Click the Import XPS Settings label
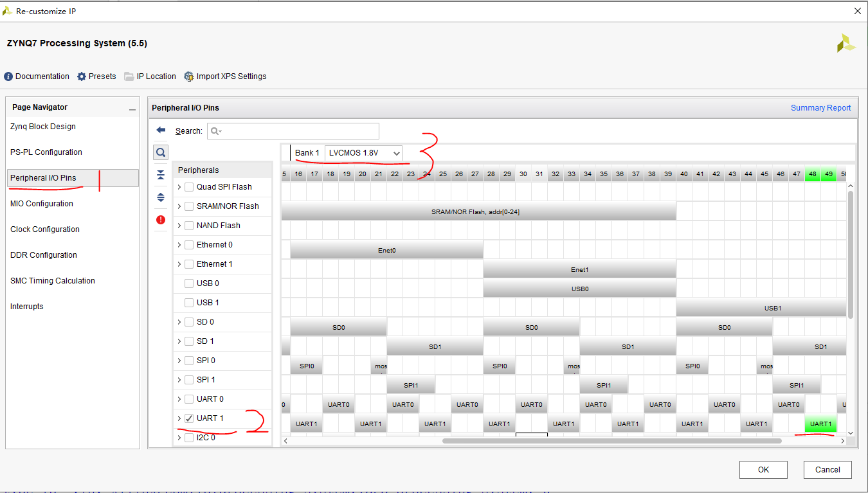868x493 pixels. [231, 76]
